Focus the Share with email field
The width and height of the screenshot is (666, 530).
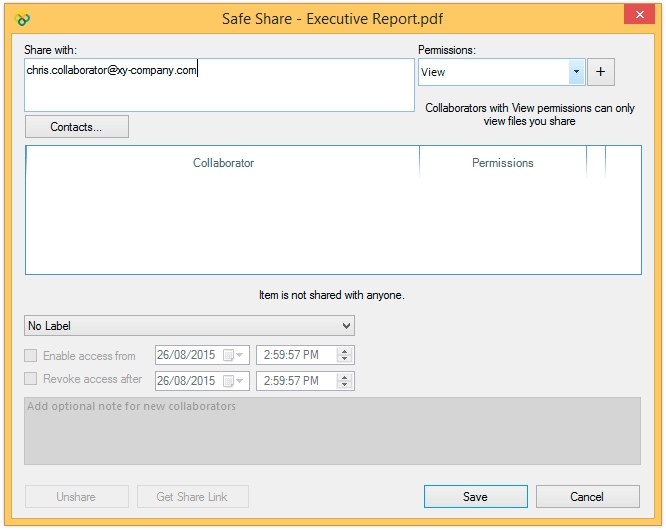(219, 85)
